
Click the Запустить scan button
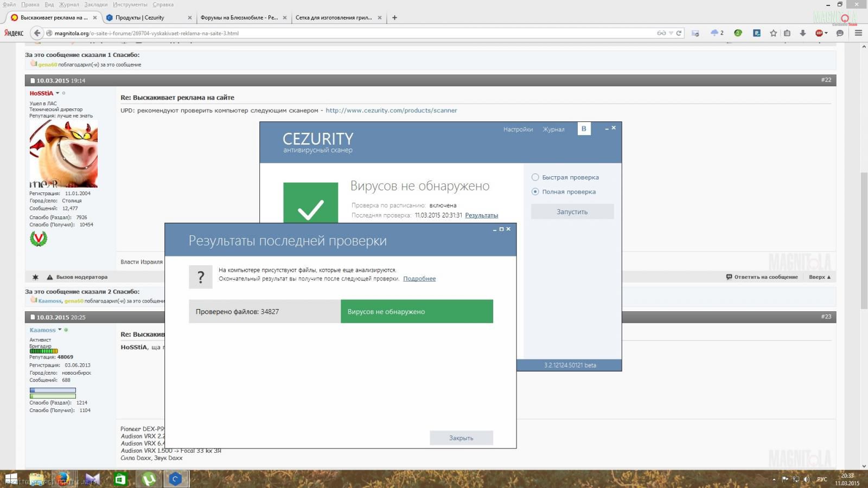572,211
